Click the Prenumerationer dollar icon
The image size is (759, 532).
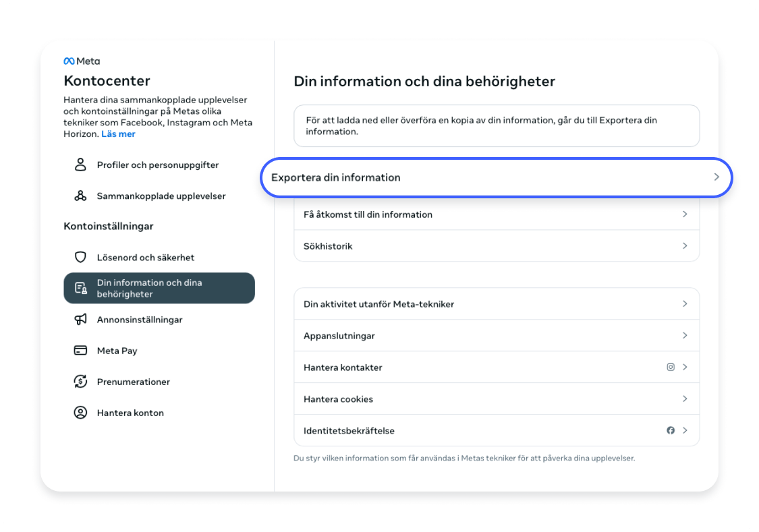point(80,381)
